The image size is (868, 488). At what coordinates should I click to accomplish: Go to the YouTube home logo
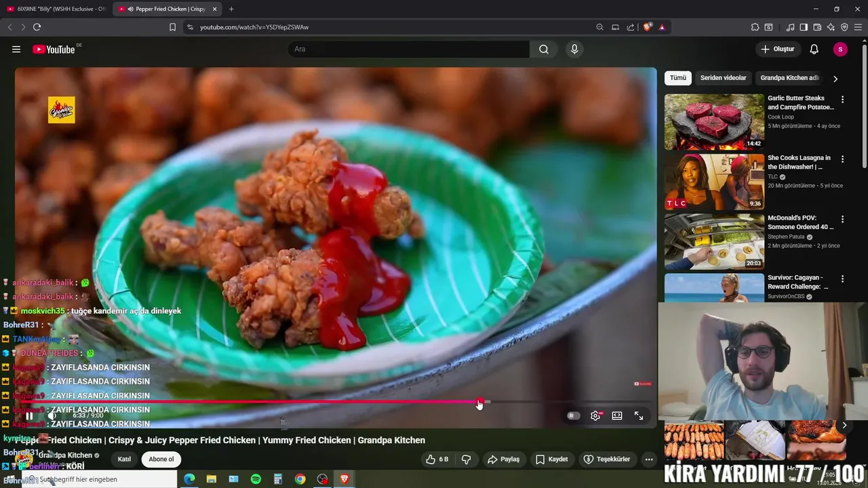tap(54, 49)
